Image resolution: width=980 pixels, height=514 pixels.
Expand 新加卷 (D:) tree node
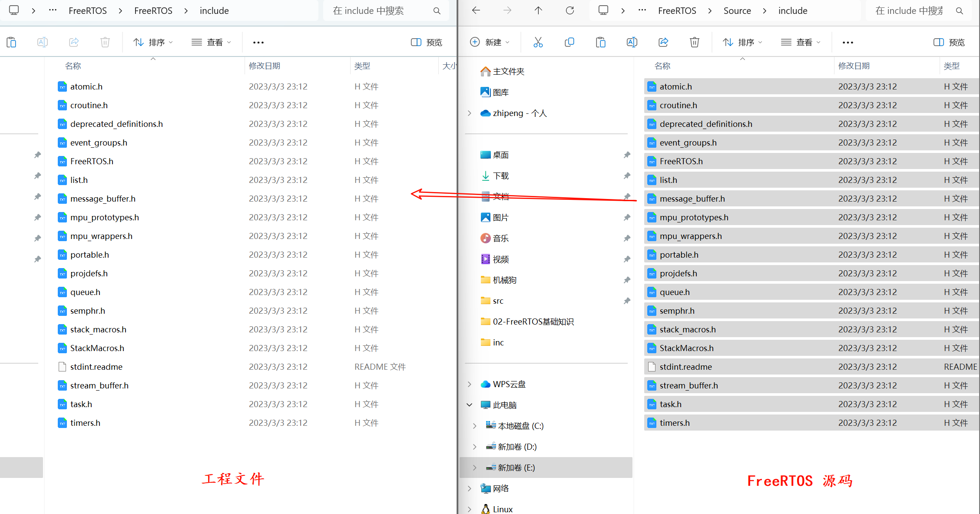tap(475, 447)
